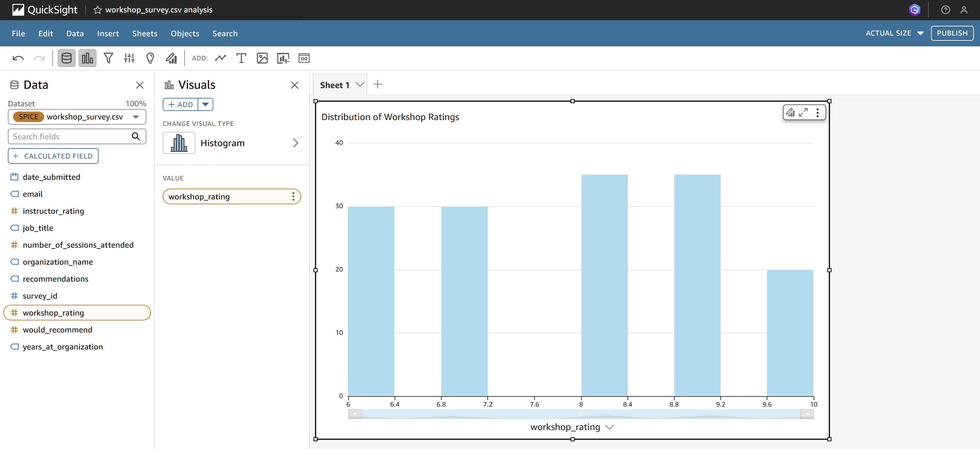Screen dimensions: 980x449
Task: Close the Data pane
Action: click(139, 85)
